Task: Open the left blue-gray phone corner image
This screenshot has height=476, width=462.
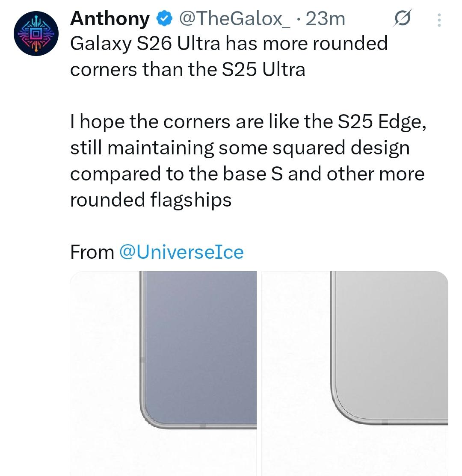Action: [163, 373]
